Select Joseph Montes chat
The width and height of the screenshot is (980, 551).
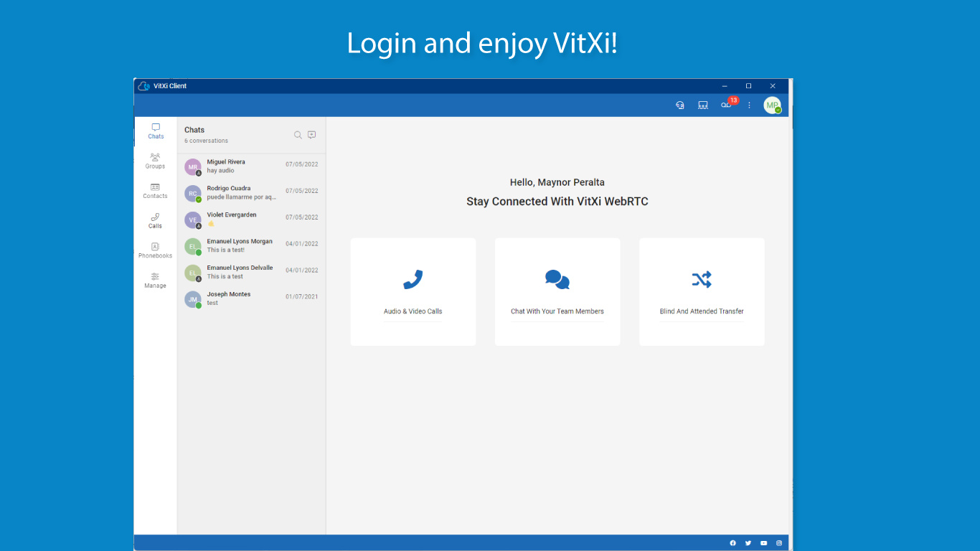pyautogui.click(x=251, y=299)
